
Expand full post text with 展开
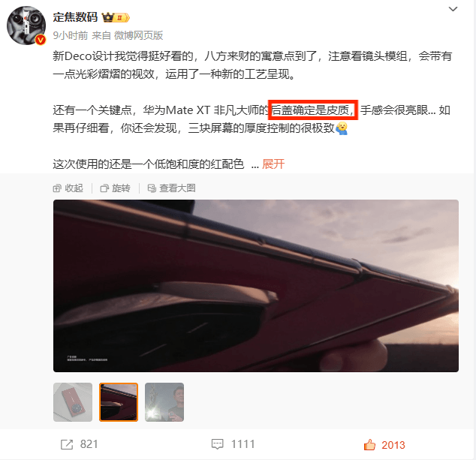point(273,164)
